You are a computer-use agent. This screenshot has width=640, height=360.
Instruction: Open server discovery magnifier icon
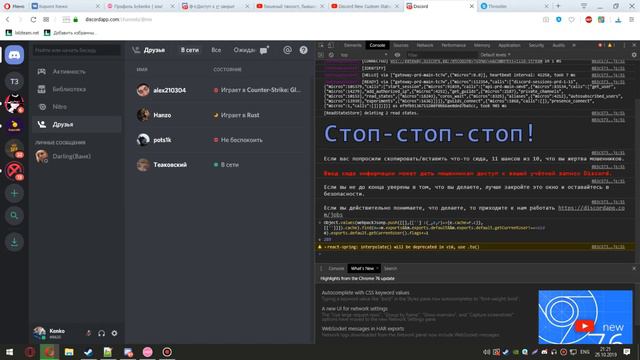[14, 216]
